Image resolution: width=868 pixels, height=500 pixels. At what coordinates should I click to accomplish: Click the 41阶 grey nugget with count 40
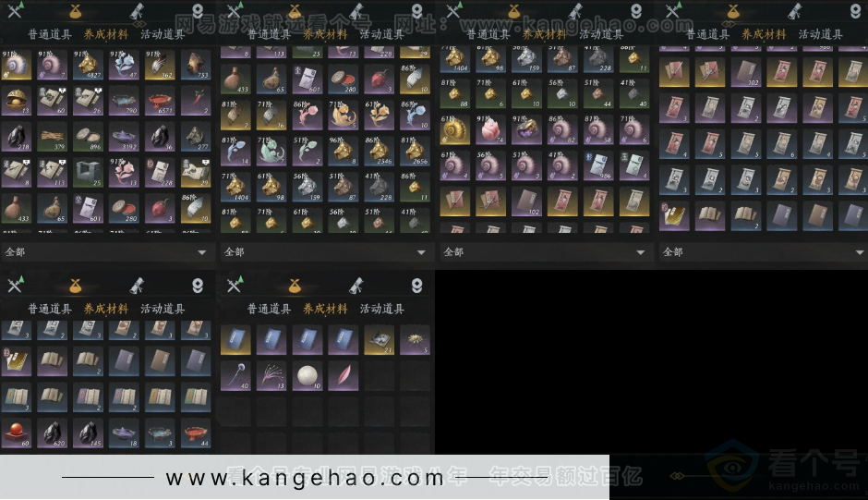(633, 93)
